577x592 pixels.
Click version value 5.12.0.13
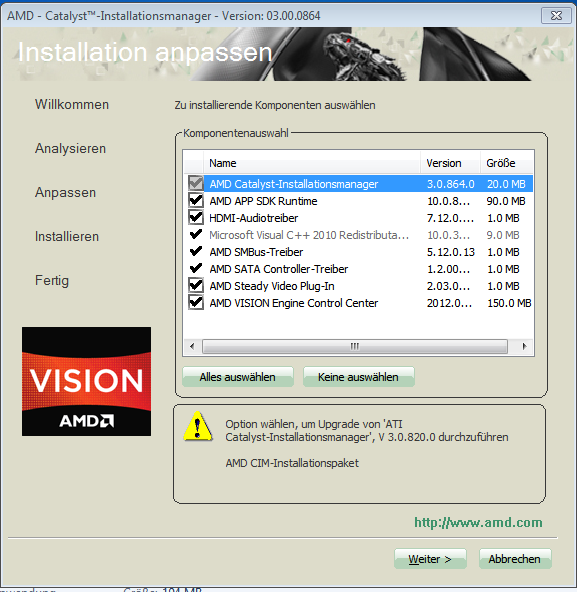pos(450,252)
